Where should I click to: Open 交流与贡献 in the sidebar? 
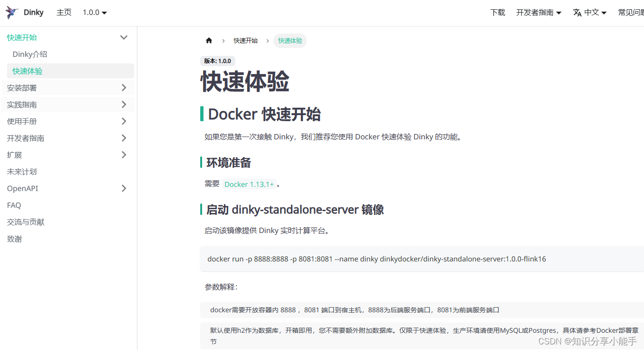pos(26,222)
